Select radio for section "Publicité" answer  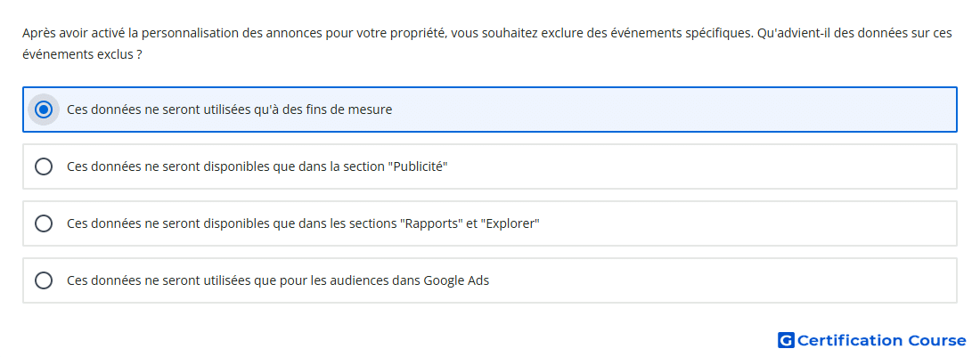[x=43, y=166]
